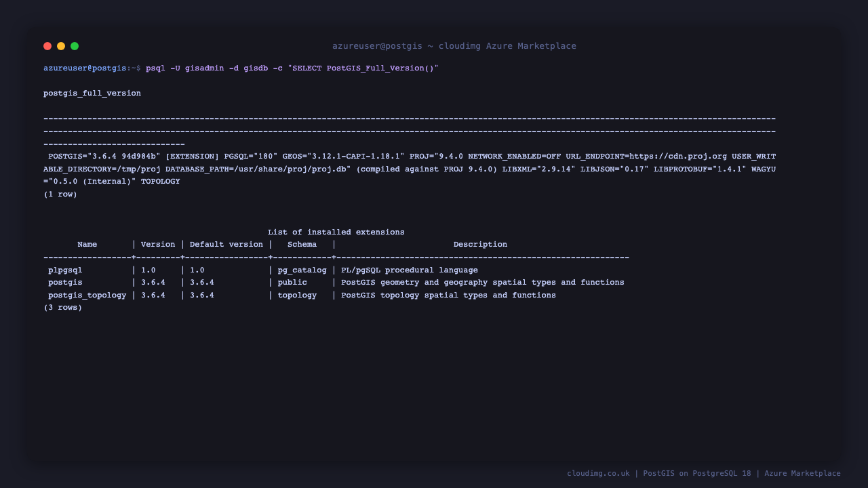
Task: Click the 'Schema' column header
Action: [x=302, y=245]
